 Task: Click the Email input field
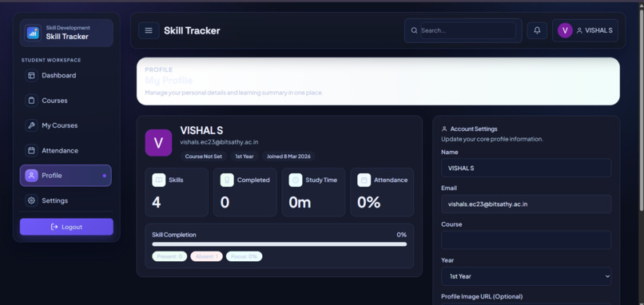(x=526, y=204)
